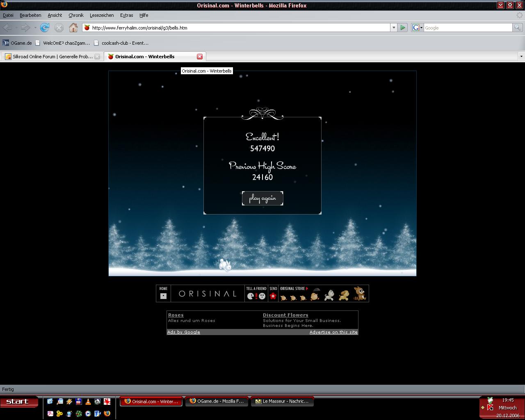Image resolution: width=525 pixels, height=420 pixels.
Task: Open the Lesezeichen menu
Action: coord(102,15)
